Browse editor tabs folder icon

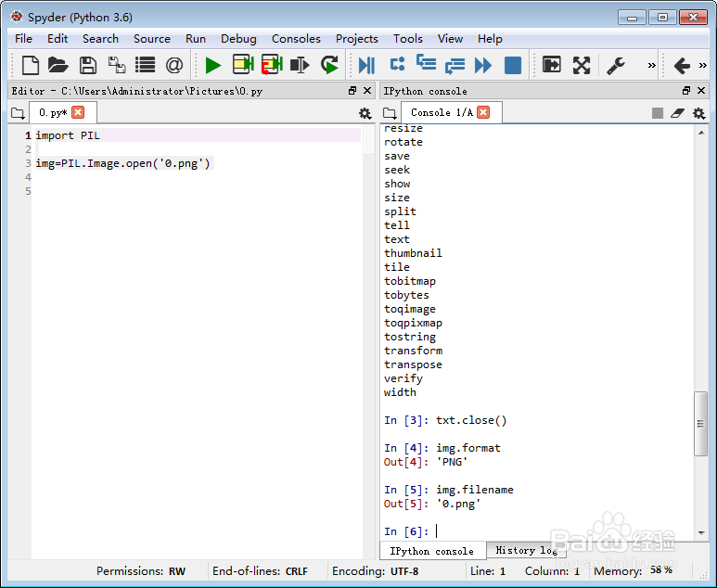tap(18, 113)
